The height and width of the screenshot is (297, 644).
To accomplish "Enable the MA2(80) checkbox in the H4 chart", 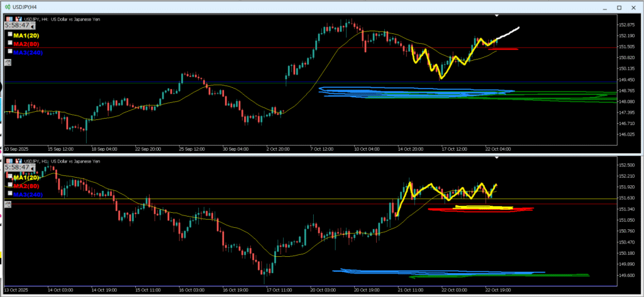I will point(11,44).
